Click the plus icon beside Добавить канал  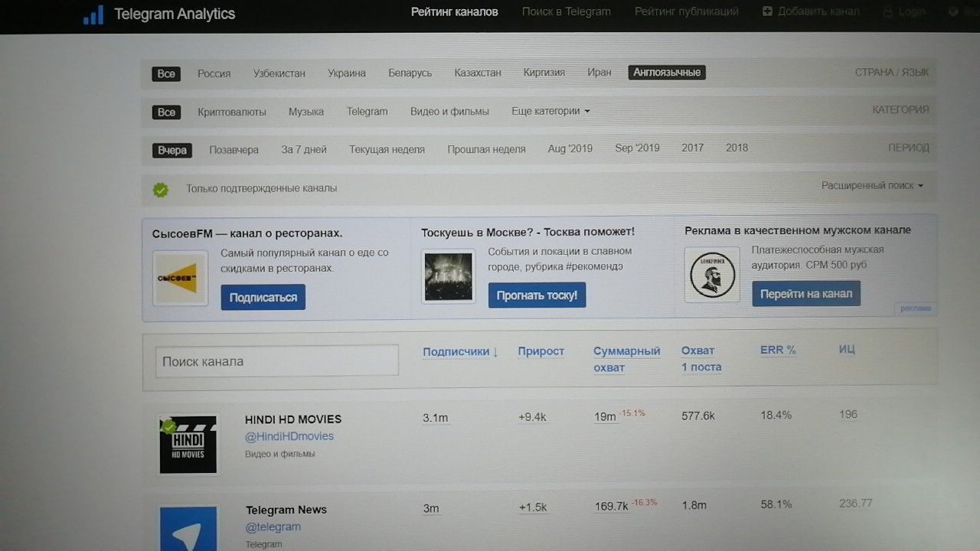point(767,11)
